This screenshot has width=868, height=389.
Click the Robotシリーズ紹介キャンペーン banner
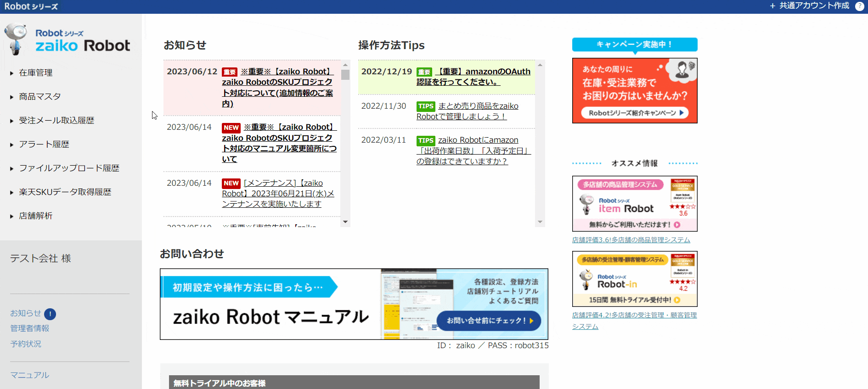click(635, 90)
